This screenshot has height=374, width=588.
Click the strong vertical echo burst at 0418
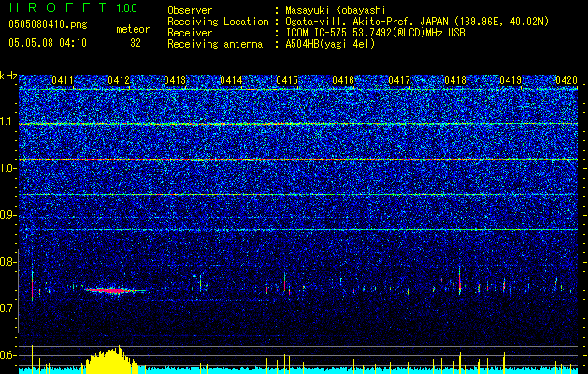point(459,280)
